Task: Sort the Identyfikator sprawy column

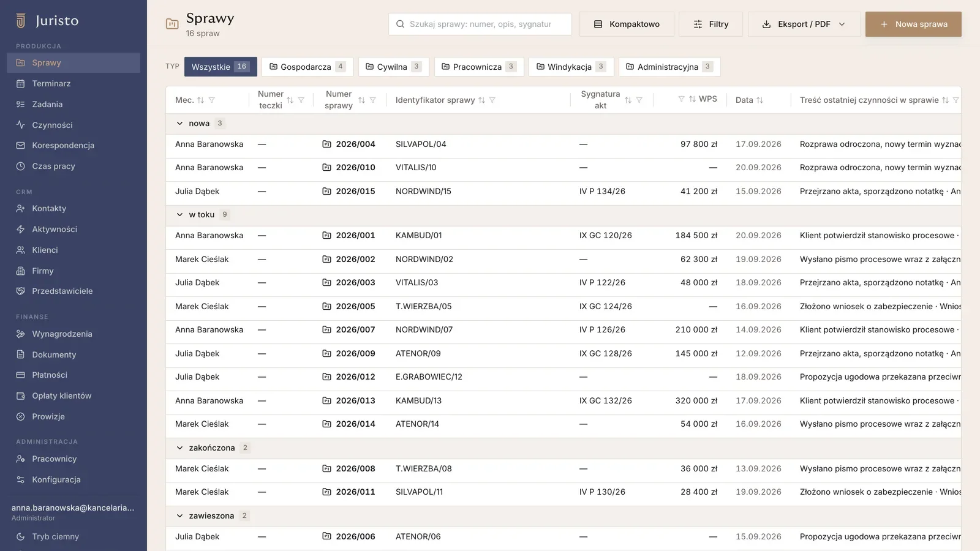Action: point(481,100)
